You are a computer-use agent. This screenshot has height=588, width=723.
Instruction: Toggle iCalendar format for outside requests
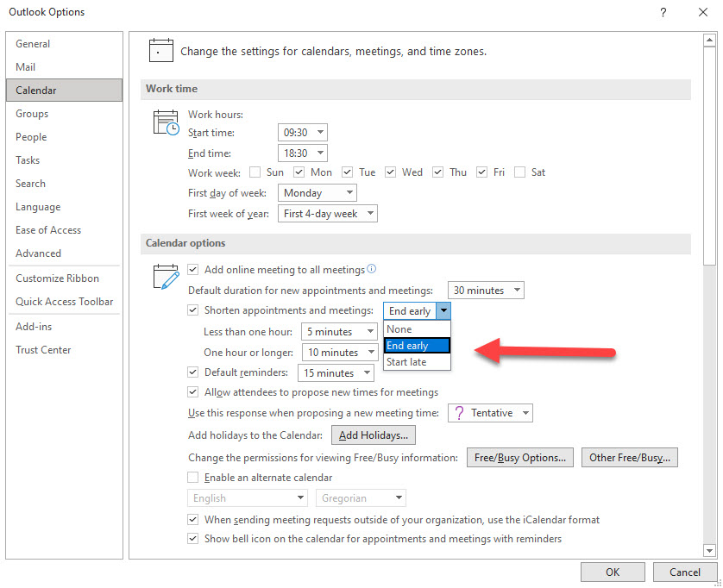coord(192,519)
